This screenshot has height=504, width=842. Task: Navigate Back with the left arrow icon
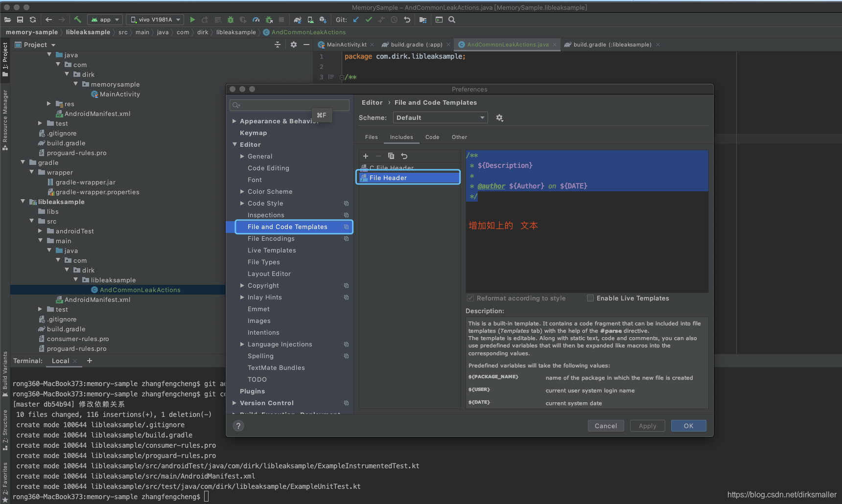(48, 20)
